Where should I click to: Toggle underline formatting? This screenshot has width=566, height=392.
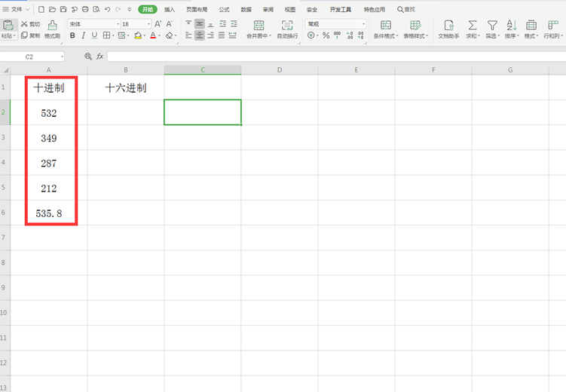(x=94, y=35)
